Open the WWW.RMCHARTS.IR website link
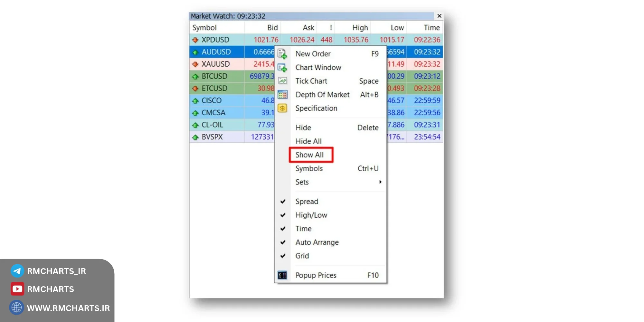Image resolution: width=644 pixels, height=322 pixels. pos(68,308)
